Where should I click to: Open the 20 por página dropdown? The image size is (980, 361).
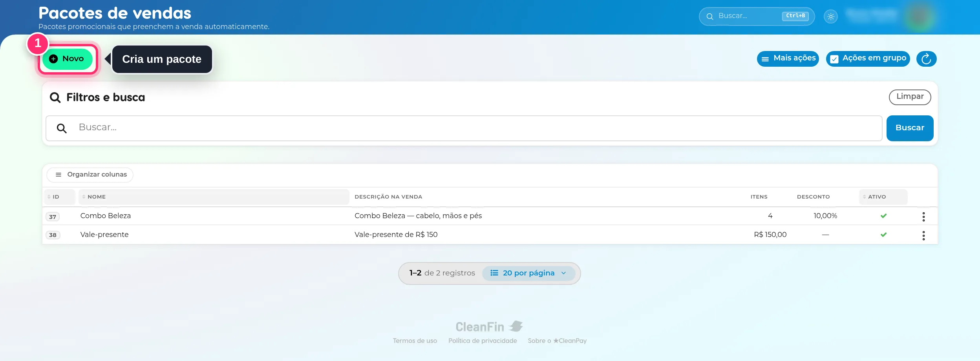pos(528,273)
